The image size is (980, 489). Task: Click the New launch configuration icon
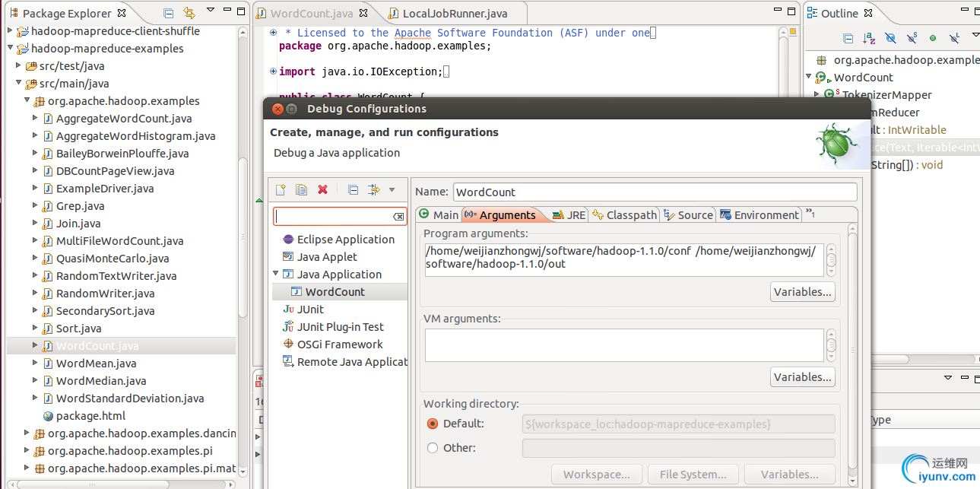281,190
